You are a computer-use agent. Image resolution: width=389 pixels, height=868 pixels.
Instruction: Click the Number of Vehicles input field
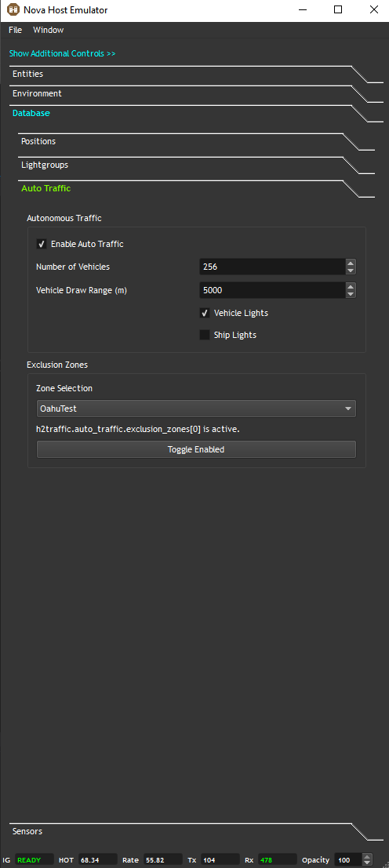click(x=272, y=267)
